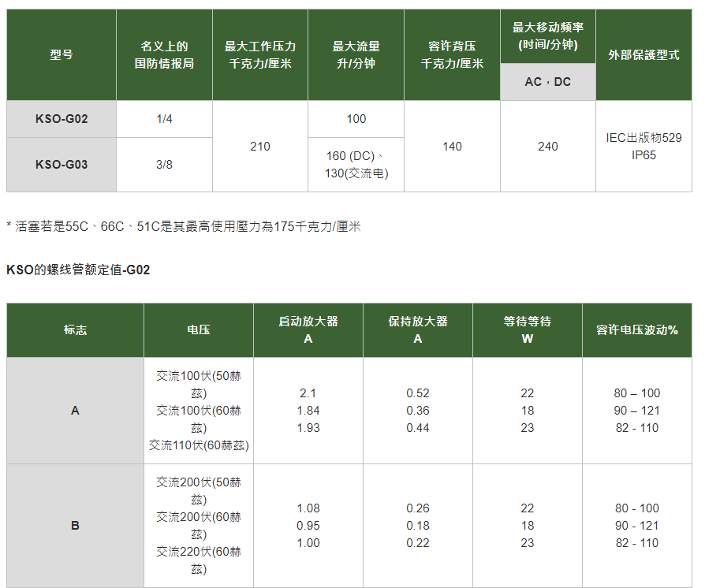The width and height of the screenshot is (705, 588).
Task: Click the 最大流量 升/分钟 header
Action: click(356, 55)
